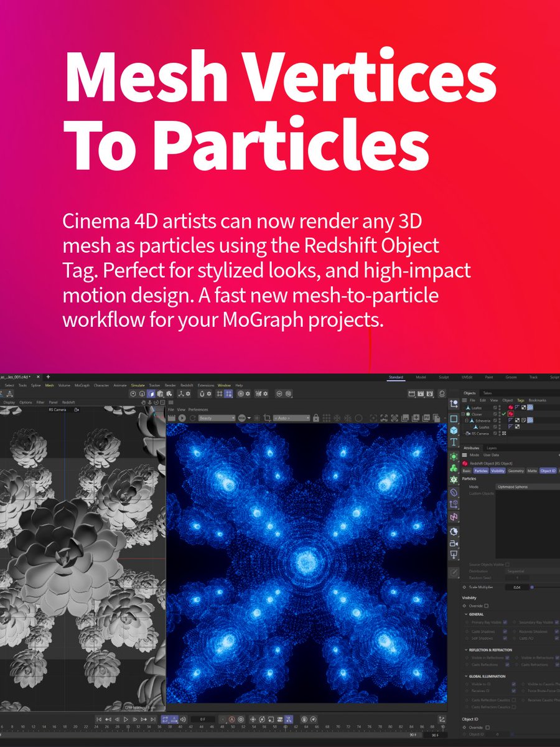The width and height of the screenshot is (560, 747).
Task: Collapse the GENERAL section
Action: coord(466,614)
